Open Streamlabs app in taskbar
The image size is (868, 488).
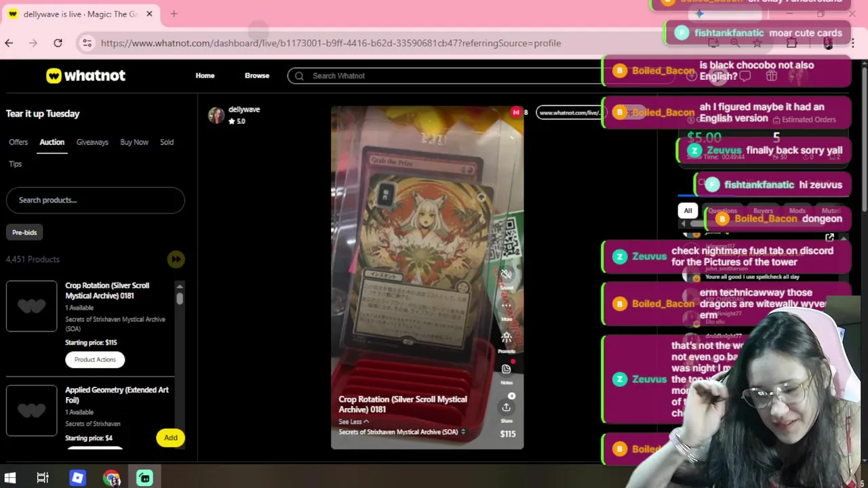tap(144, 478)
